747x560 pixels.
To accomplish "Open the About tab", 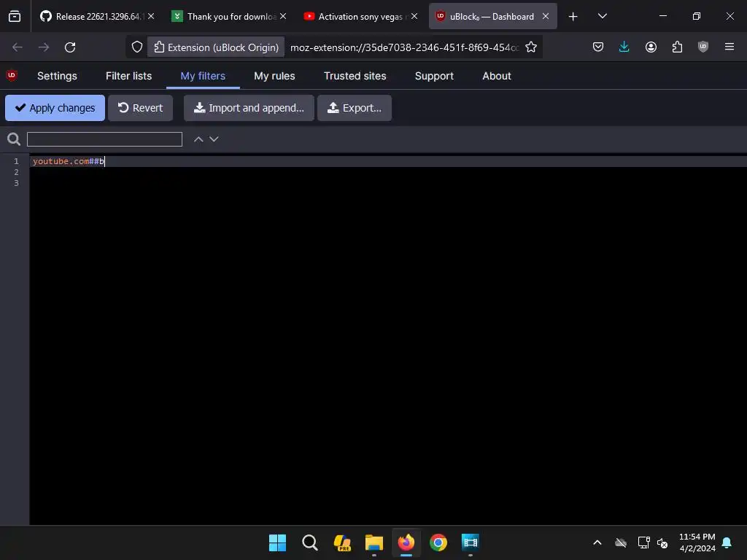I will click(496, 76).
